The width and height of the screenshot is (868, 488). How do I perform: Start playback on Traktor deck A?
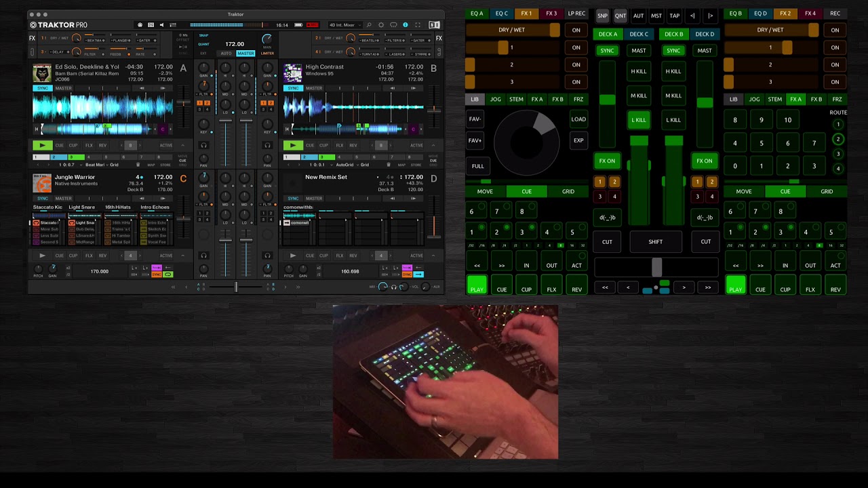[42, 145]
